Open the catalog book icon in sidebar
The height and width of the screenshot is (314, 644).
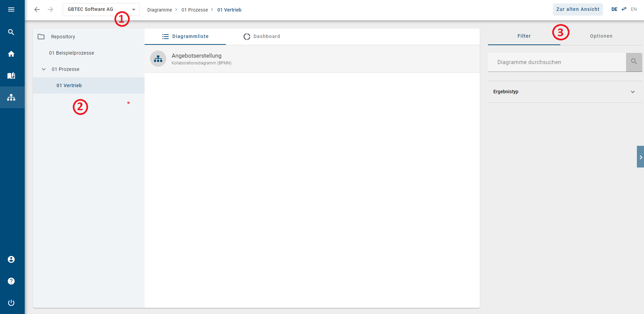(11, 76)
